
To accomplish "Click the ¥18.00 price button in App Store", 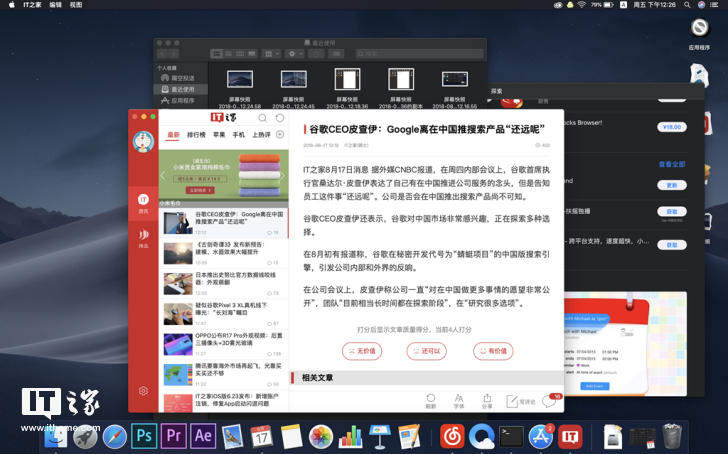I will (x=671, y=127).
